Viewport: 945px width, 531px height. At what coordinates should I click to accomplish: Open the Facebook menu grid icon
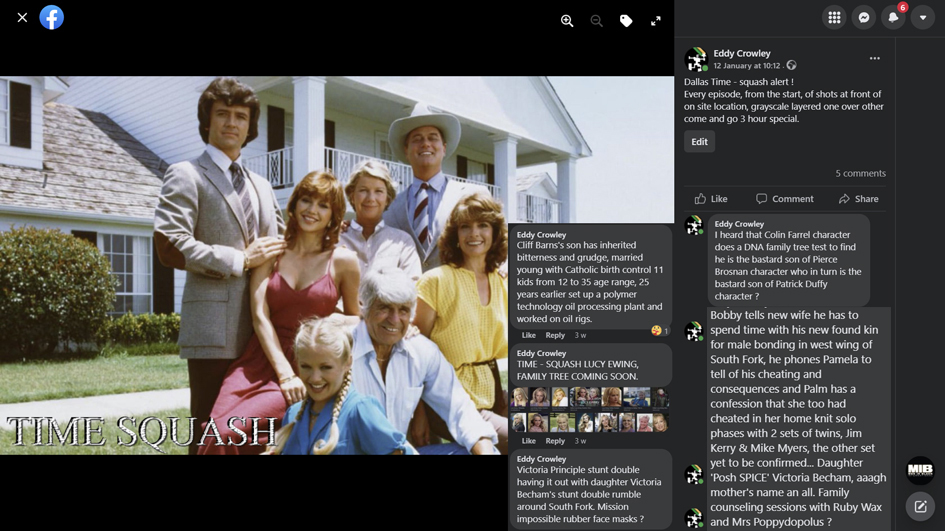coord(834,17)
